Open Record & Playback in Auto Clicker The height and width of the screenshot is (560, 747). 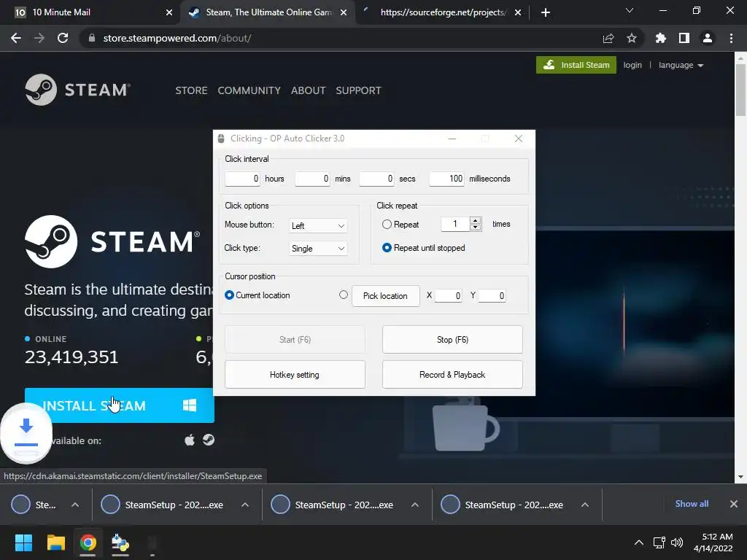pos(452,375)
